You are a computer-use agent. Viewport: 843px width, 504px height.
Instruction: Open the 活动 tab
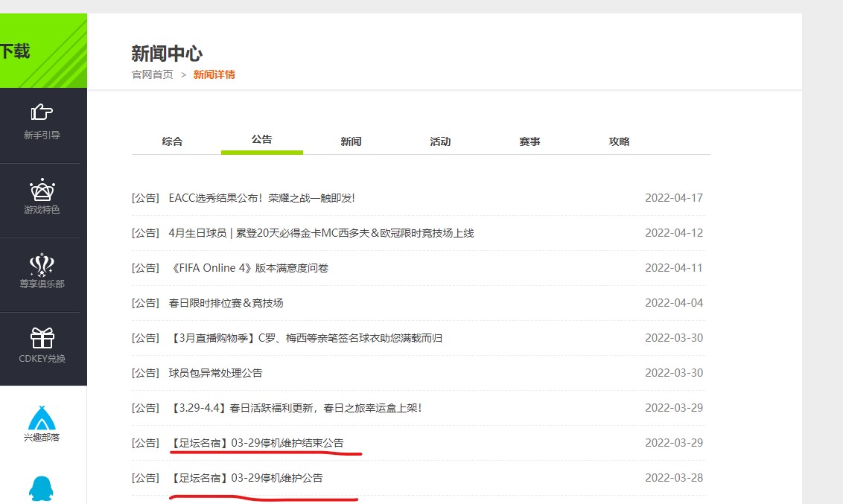(x=440, y=141)
